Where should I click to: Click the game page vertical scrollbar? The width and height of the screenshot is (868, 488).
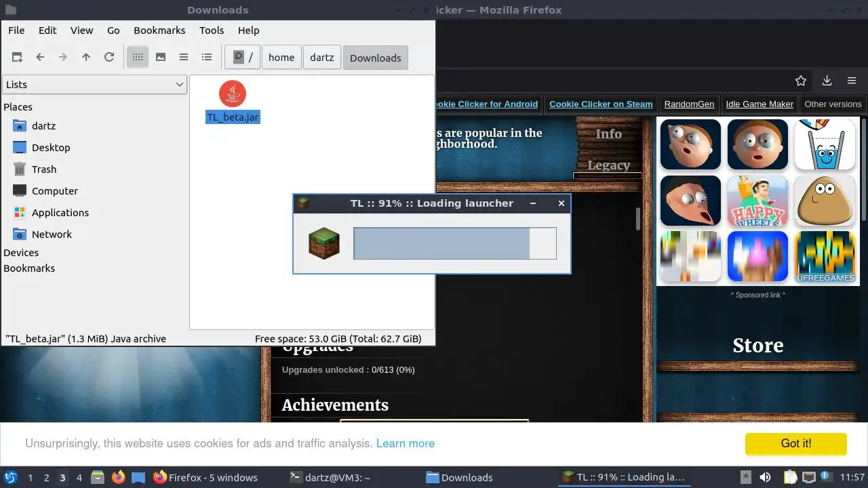point(638,219)
